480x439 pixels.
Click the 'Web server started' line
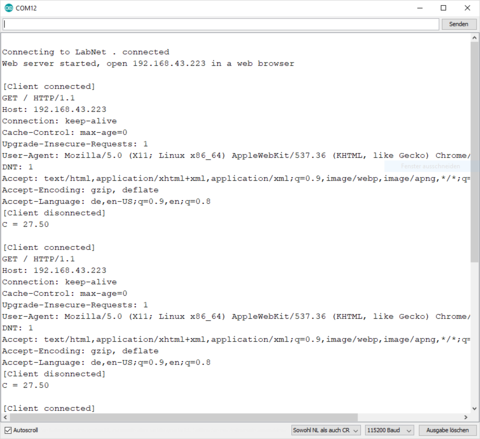148,63
